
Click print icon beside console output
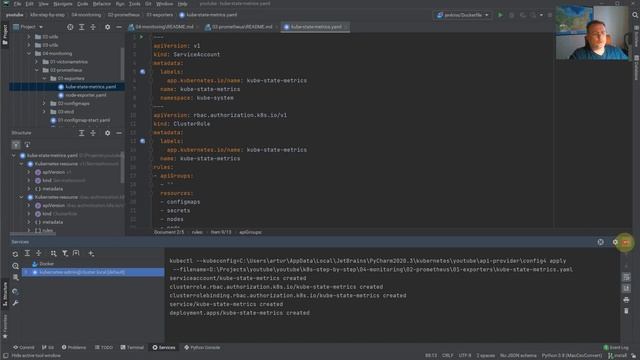coord(627,300)
